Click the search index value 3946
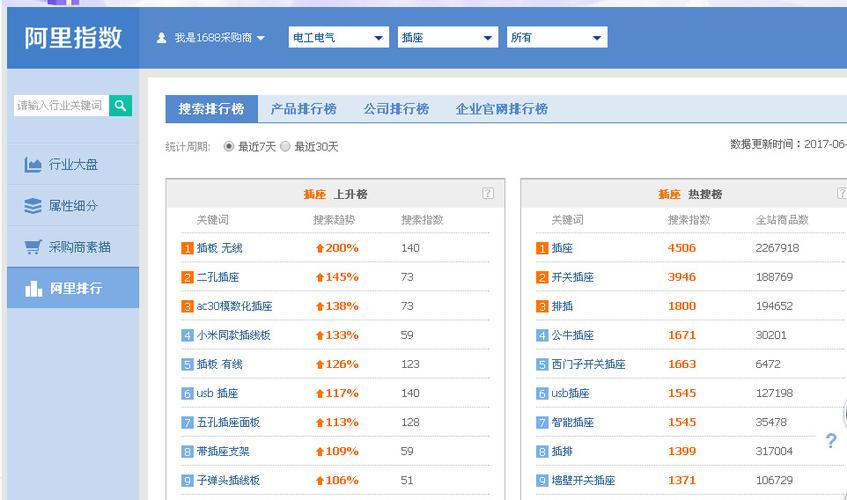 (682, 278)
